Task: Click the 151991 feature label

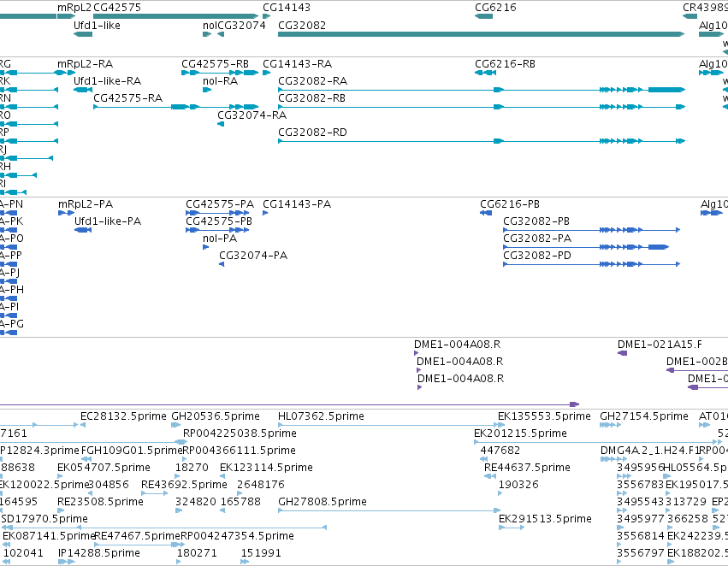Action: tap(261, 553)
